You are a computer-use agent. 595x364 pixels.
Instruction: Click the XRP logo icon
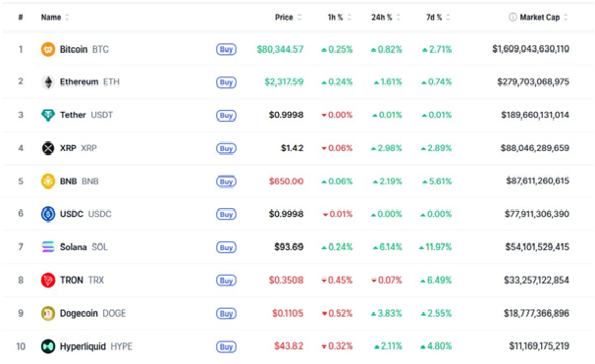(48, 148)
